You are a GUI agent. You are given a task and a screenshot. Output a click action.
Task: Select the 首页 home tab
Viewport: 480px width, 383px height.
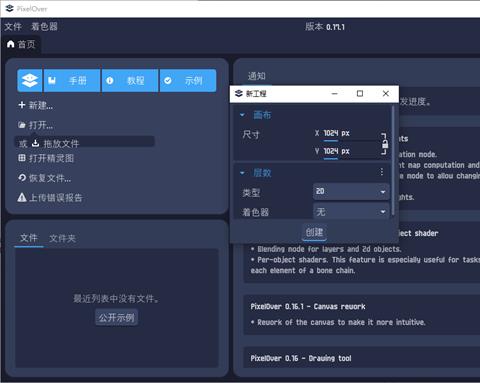[21, 44]
